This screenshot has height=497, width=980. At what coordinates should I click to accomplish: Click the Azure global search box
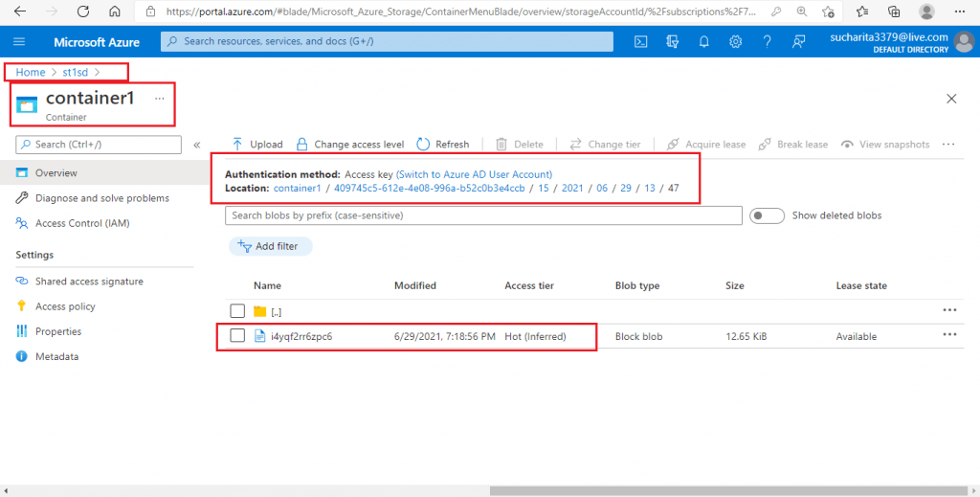coord(387,42)
